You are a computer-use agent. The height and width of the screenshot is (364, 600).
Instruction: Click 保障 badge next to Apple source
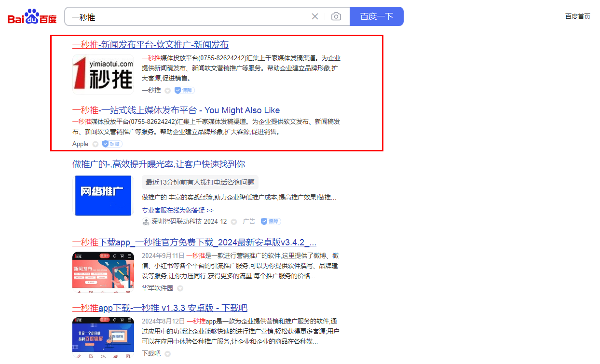[112, 144]
